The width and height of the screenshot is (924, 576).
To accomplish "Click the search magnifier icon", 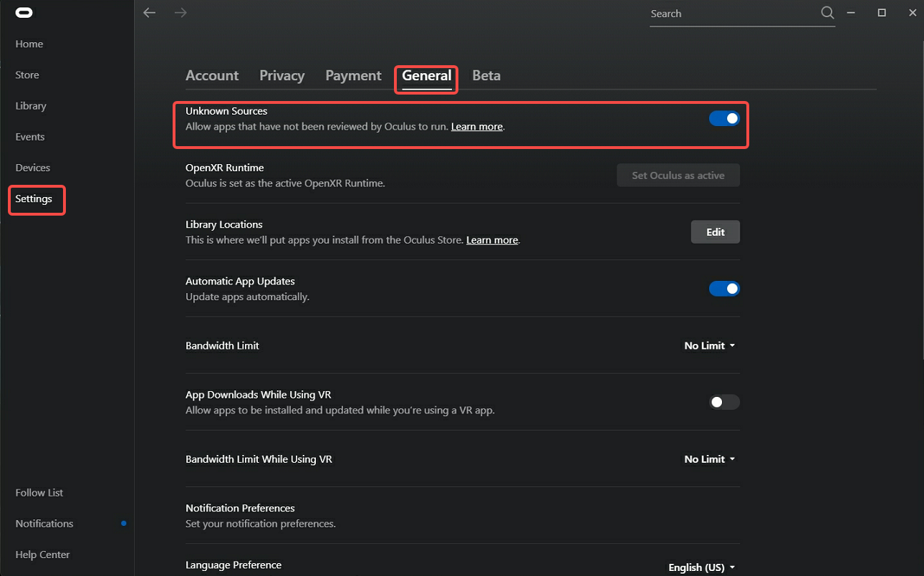I will tap(827, 13).
